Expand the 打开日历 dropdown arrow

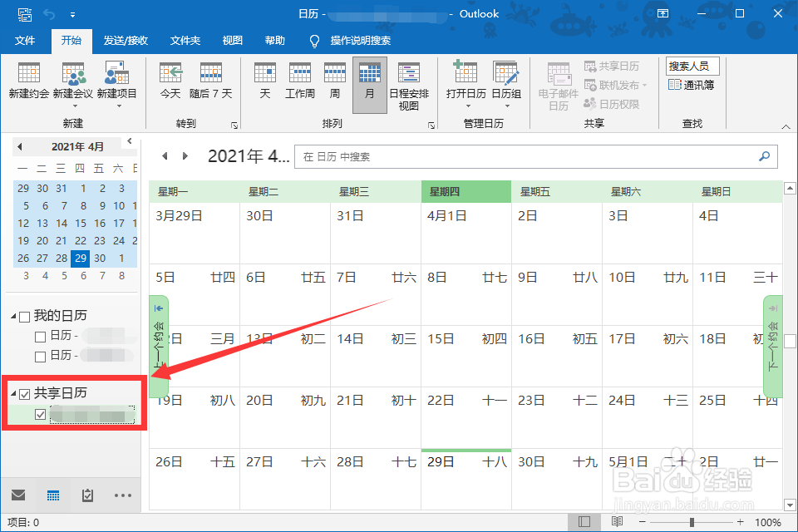(468, 106)
